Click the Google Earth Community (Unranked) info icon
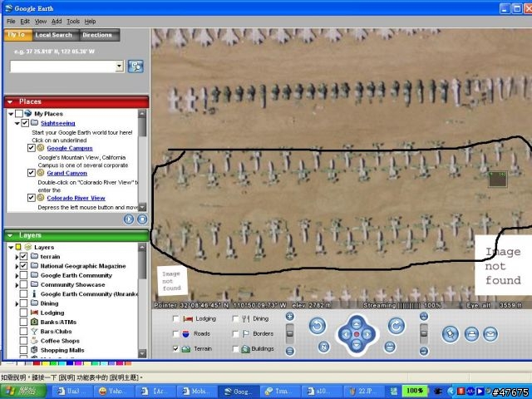 point(34,293)
